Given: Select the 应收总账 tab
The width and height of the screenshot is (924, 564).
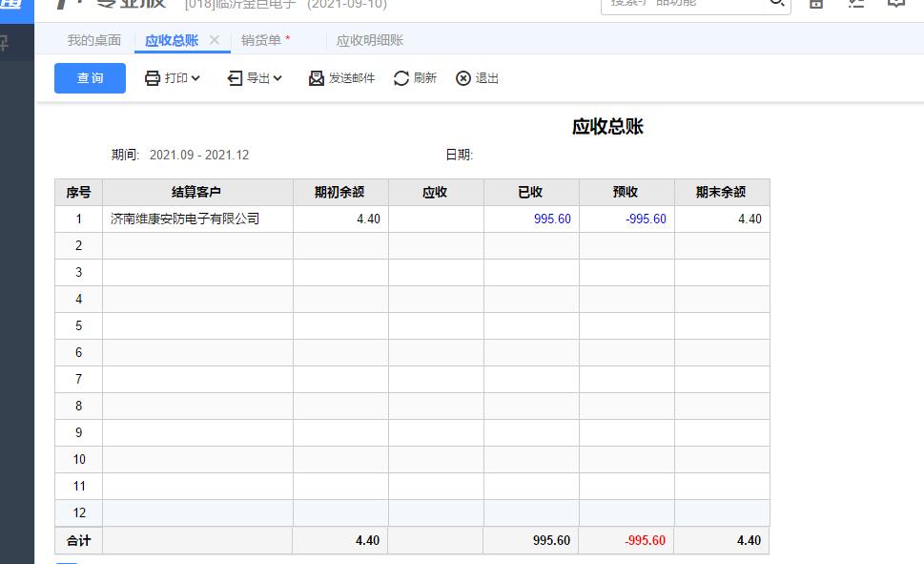Looking at the screenshot, I should click(172, 40).
